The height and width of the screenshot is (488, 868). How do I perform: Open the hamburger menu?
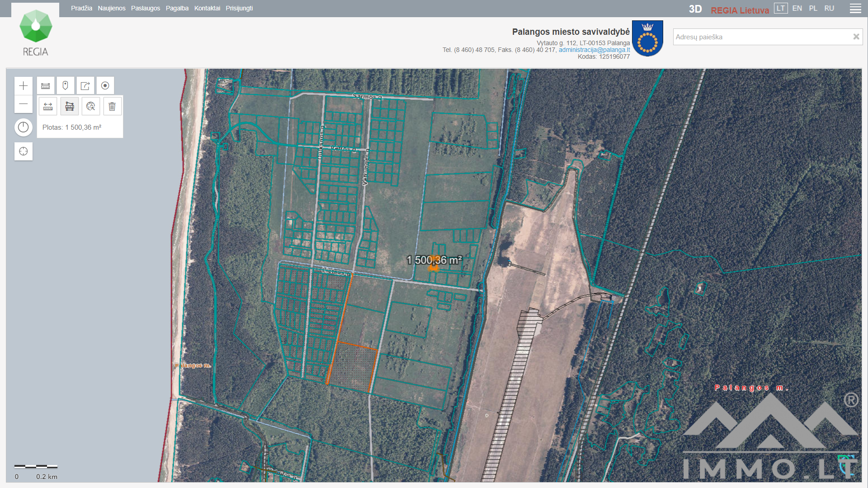point(855,9)
